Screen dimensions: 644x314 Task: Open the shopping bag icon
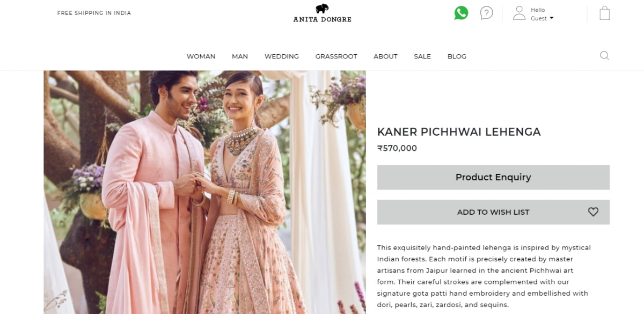pos(605,13)
